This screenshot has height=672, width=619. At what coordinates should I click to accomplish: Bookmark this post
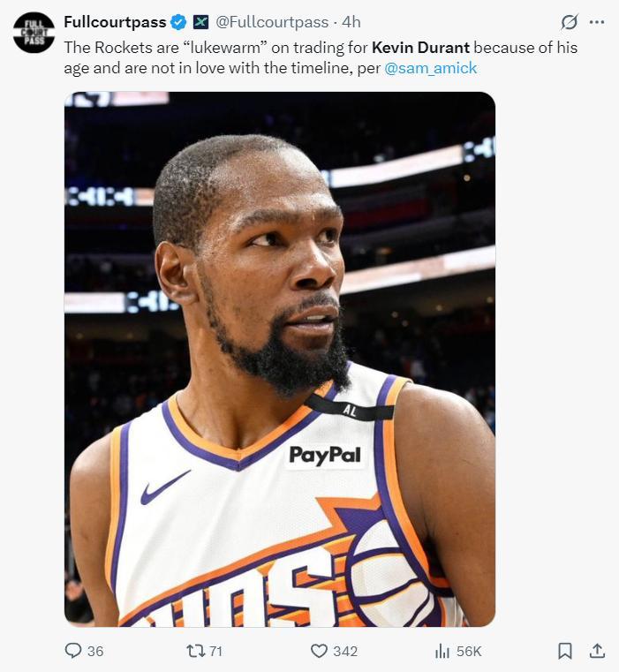565,651
